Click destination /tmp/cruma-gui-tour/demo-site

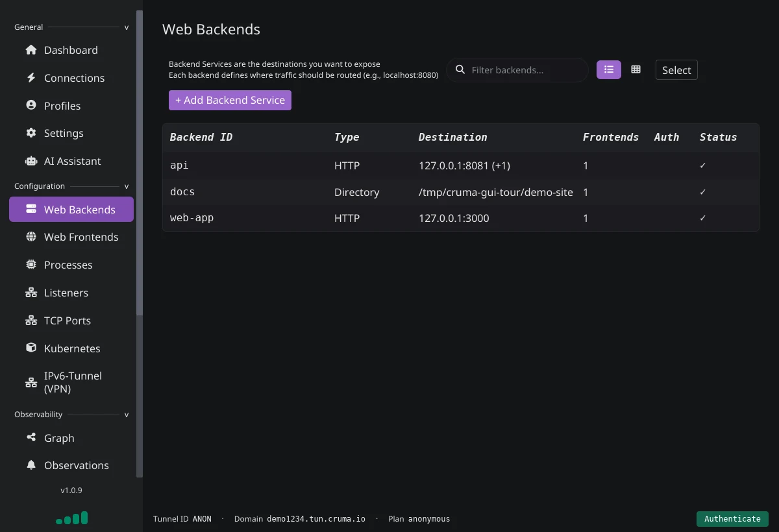(496, 192)
